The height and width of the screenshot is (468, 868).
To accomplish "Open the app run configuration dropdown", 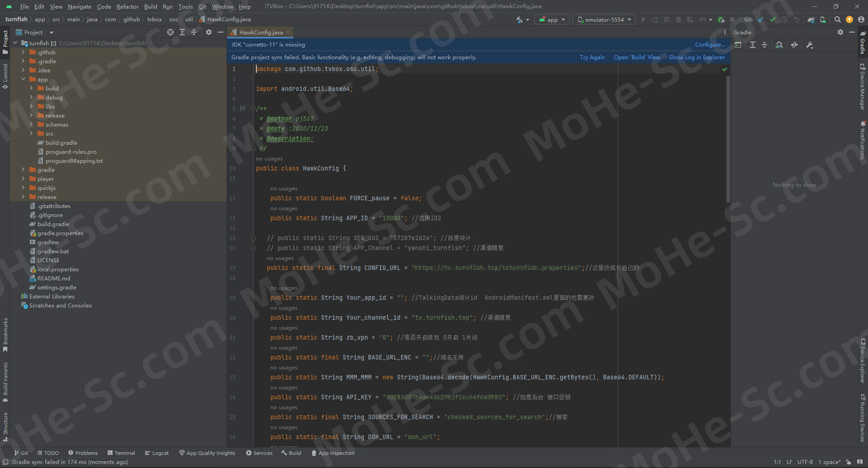I will (x=552, y=19).
